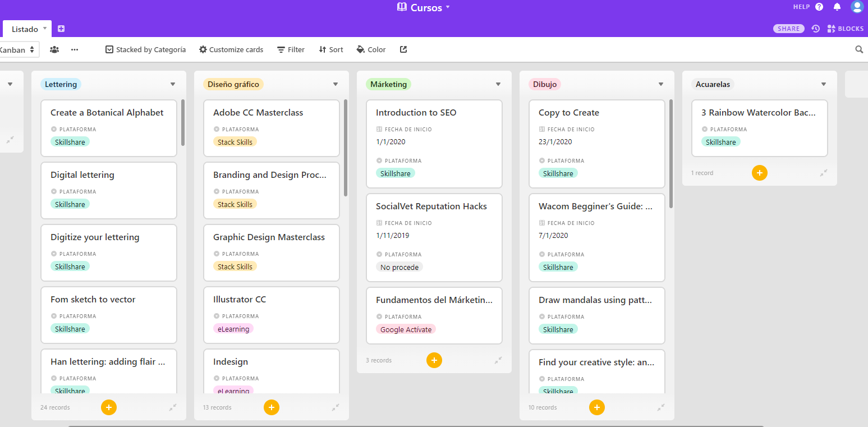
Task: Collapse the leftmost uncategorized stack
Action: (10, 139)
